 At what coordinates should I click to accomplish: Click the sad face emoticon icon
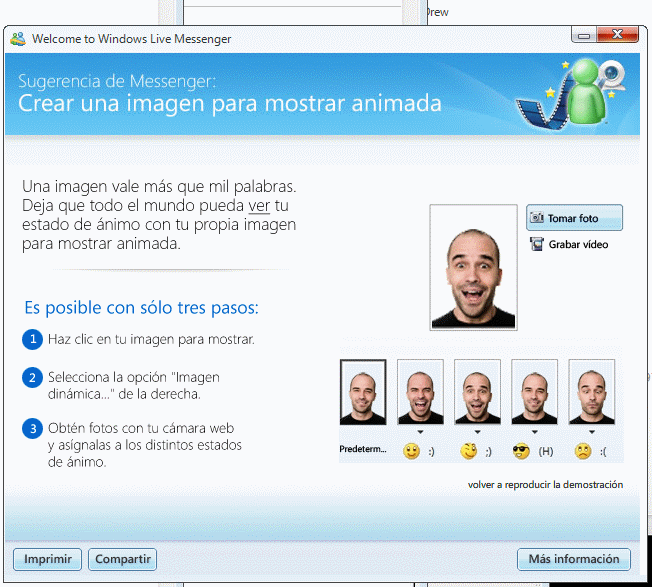coord(583,451)
